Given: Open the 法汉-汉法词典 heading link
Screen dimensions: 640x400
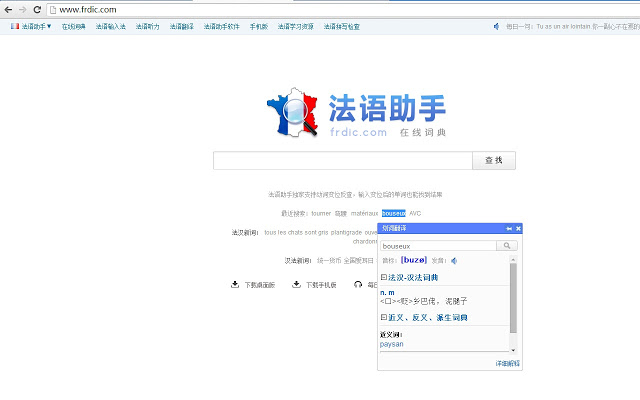Looking at the screenshot, I should [x=413, y=278].
